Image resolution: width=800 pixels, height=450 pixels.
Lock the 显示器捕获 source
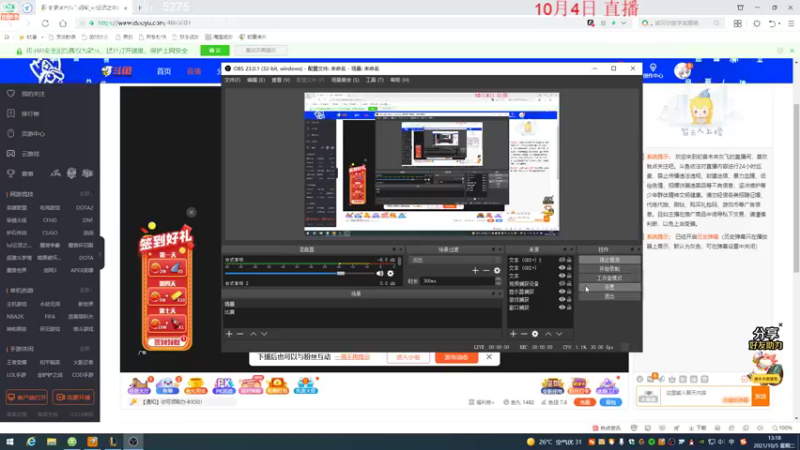point(569,291)
